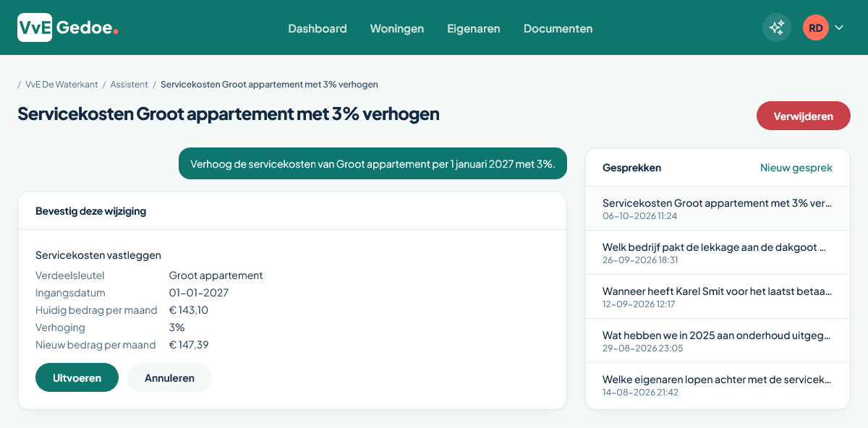Click the Huidig bedrag per maand label
Viewport: 868px width, 428px height.
point(96,310)
